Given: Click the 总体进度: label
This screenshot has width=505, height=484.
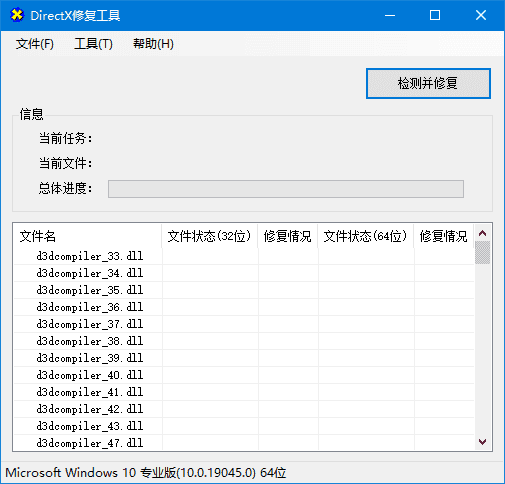Looking at the screenshot, I should click(x=65, y=188).
